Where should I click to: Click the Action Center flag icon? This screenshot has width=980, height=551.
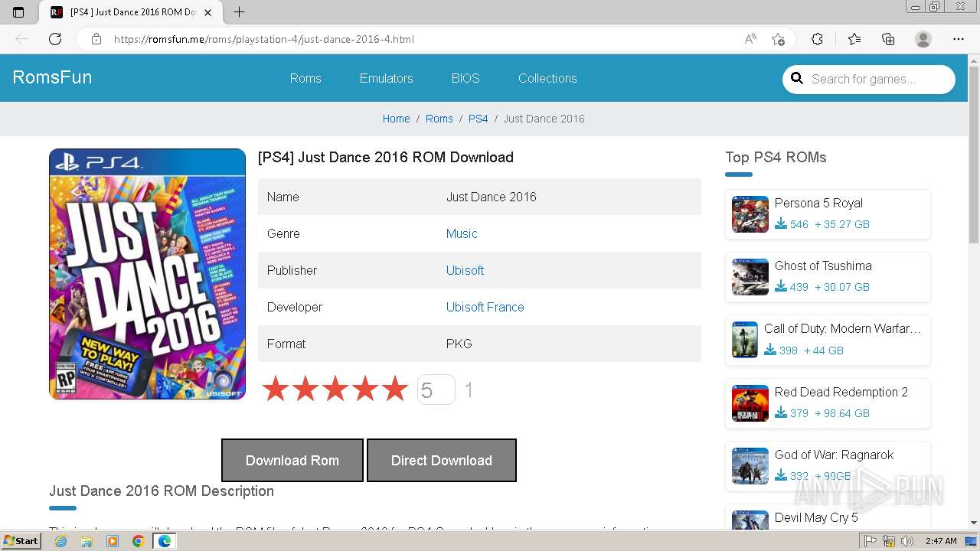tap(871, 541)
